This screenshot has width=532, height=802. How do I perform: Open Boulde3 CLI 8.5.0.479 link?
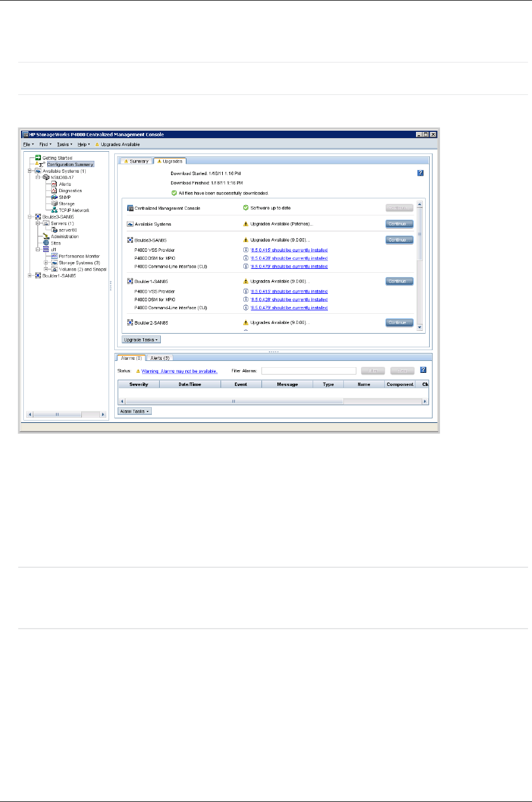(289, 266)
